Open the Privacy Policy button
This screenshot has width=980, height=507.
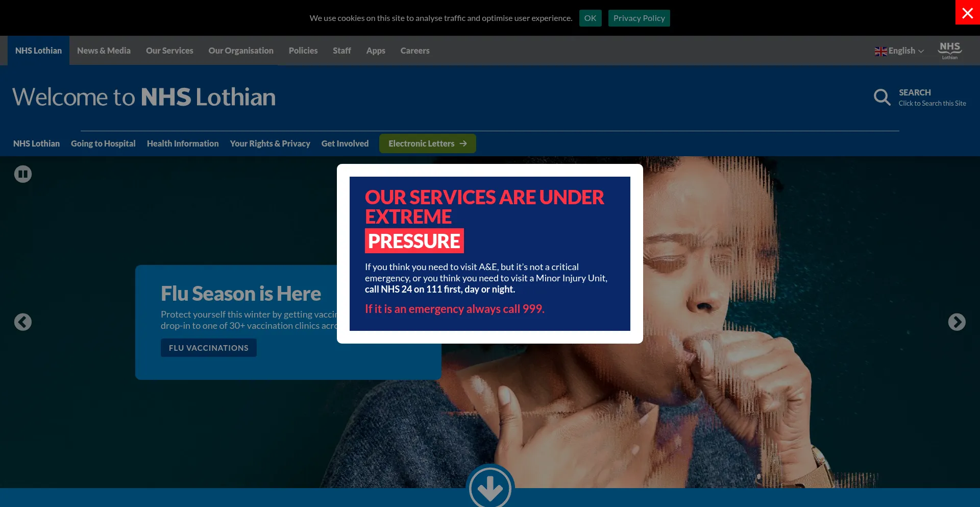[639, 18]
